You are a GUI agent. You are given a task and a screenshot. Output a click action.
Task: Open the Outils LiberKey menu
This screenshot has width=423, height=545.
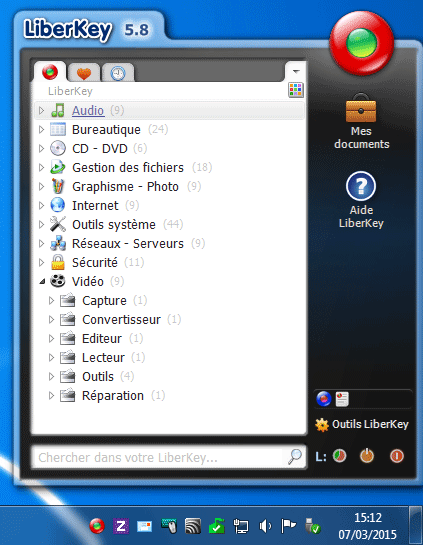tap(362, 424)
